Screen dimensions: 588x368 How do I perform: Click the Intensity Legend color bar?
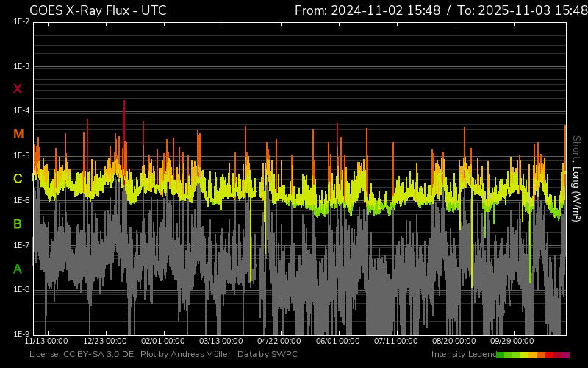tap(533, 355)
